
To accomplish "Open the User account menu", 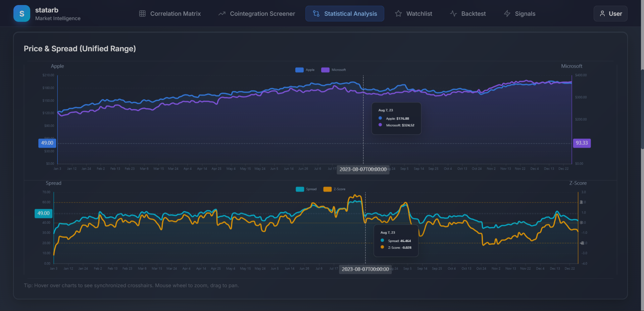I will pos(610,13).
